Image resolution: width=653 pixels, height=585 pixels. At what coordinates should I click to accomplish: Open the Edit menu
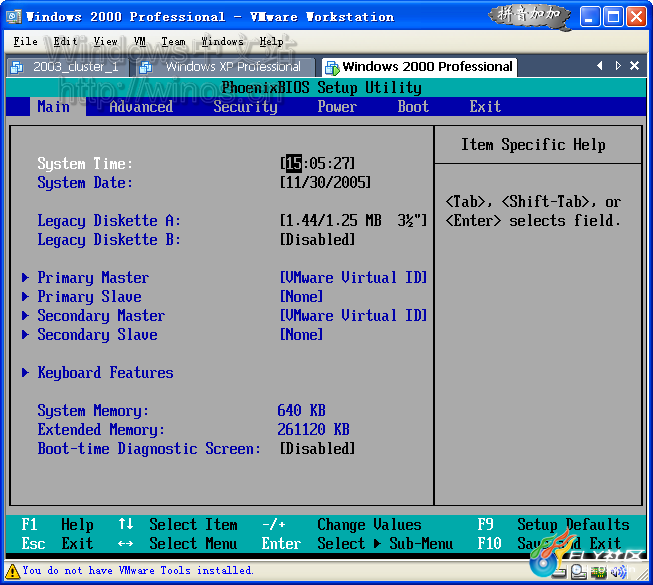65,42
